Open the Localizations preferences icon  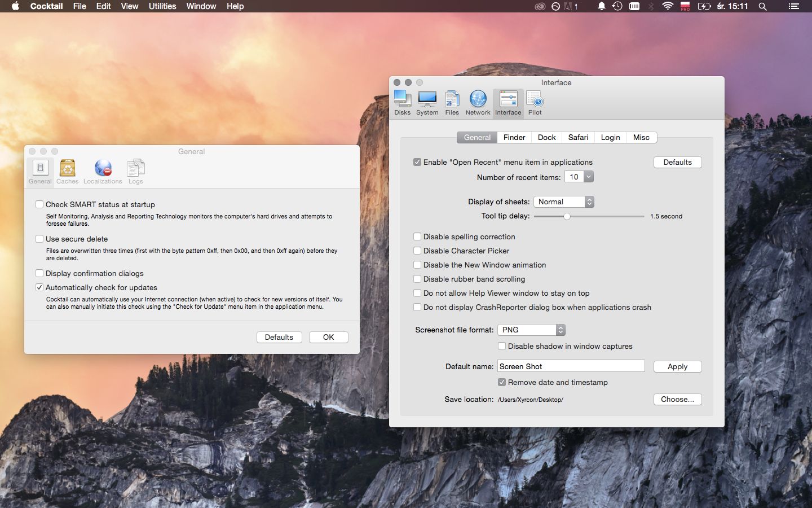(103, 172)
